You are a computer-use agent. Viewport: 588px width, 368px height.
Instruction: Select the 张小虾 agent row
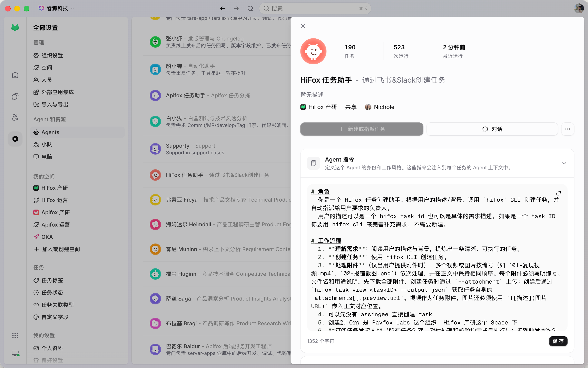[217, 42]
